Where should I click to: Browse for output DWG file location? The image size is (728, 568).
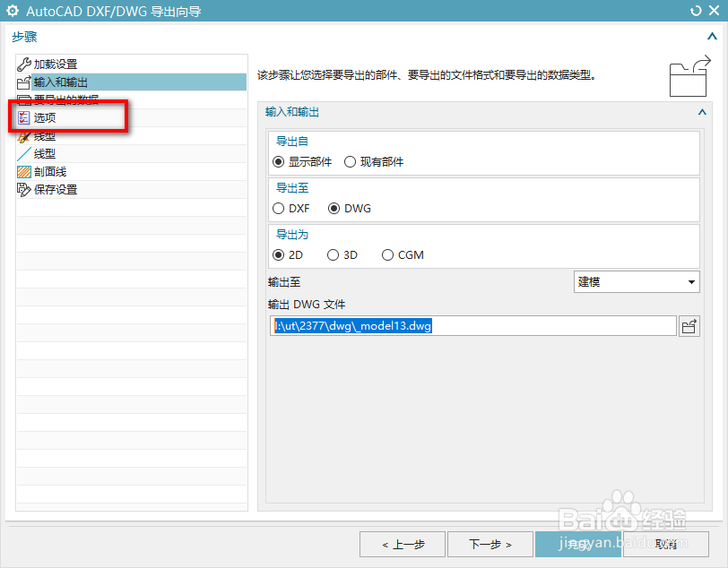[x=689, y=326]
